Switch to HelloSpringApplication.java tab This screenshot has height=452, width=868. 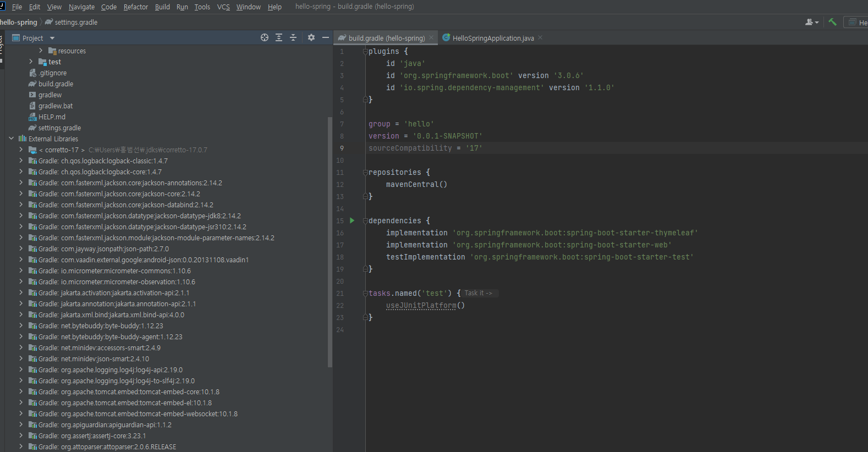pyautogui.click(x=493, y=38)
